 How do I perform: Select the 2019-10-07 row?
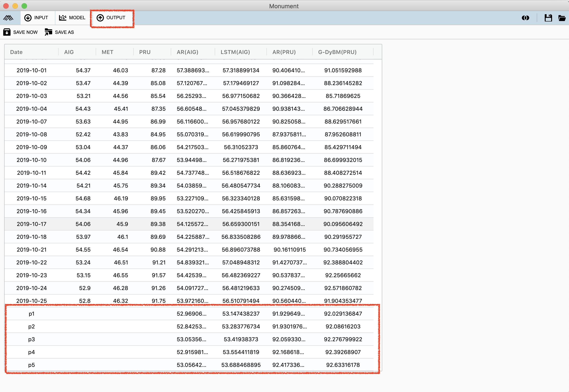(189, 122)
